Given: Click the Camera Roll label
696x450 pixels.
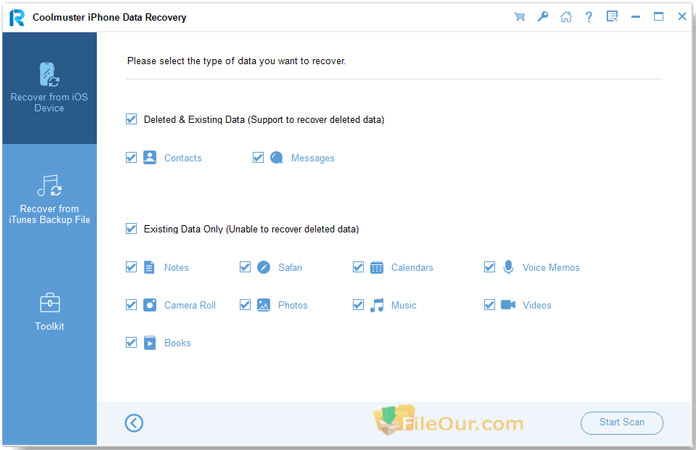Looking at the screenshot, I should click(x=190, y=305).
